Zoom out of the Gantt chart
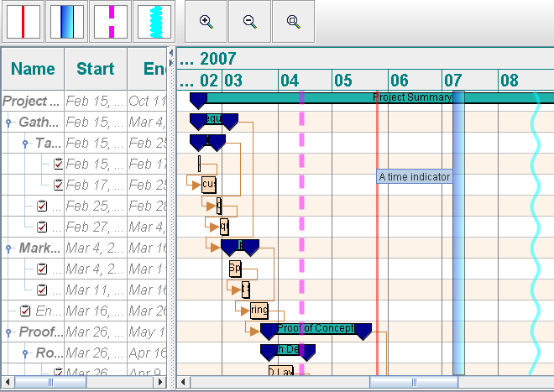The width and height of the screenshot is (554, 392). coord(250,22)
